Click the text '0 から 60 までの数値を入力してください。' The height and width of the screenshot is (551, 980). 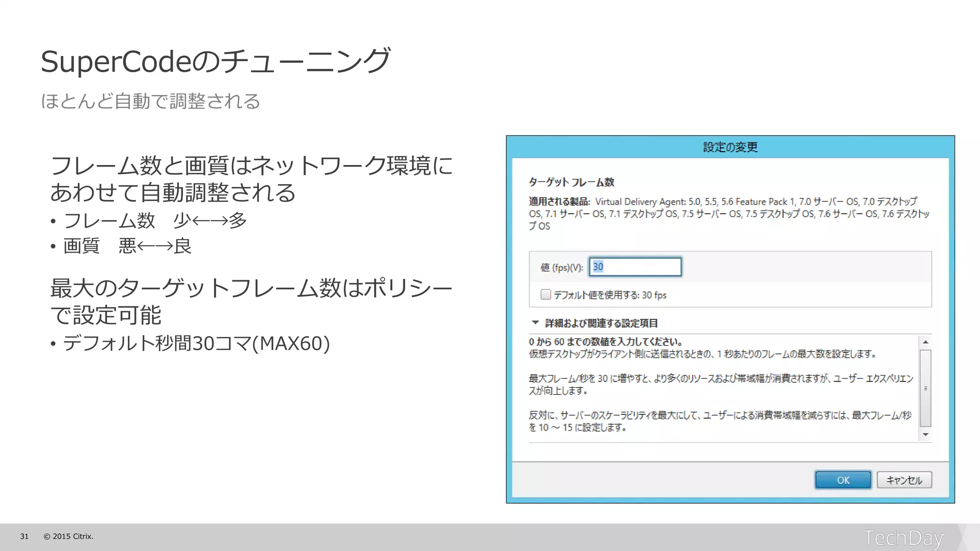click(606, 342)
